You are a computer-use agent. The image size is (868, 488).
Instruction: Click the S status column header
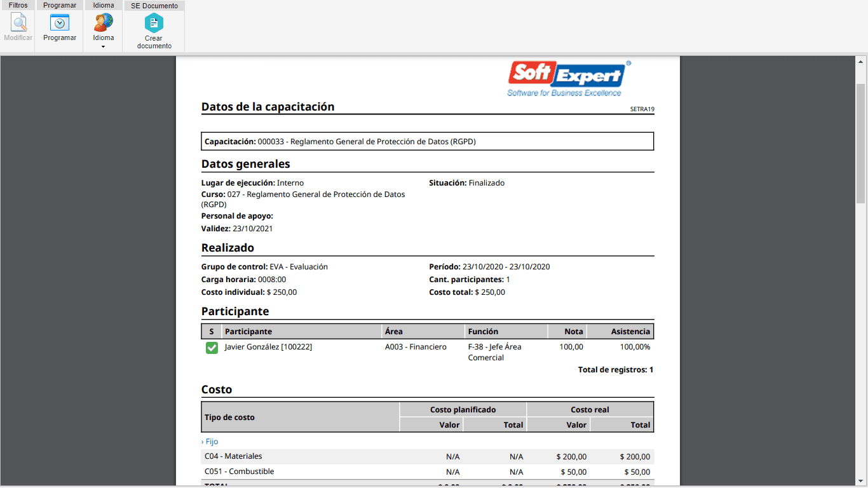point(212,332)
